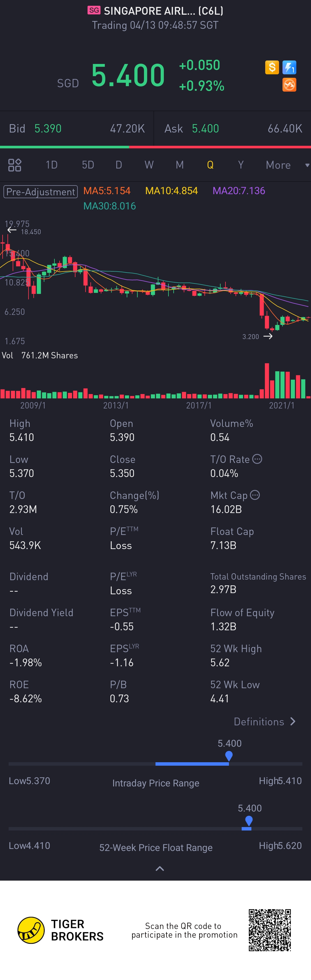The width and height of the screenshot is (311, 980).
Task: Expand the More timeframe dropdown
Action: (x=287, y=165)
